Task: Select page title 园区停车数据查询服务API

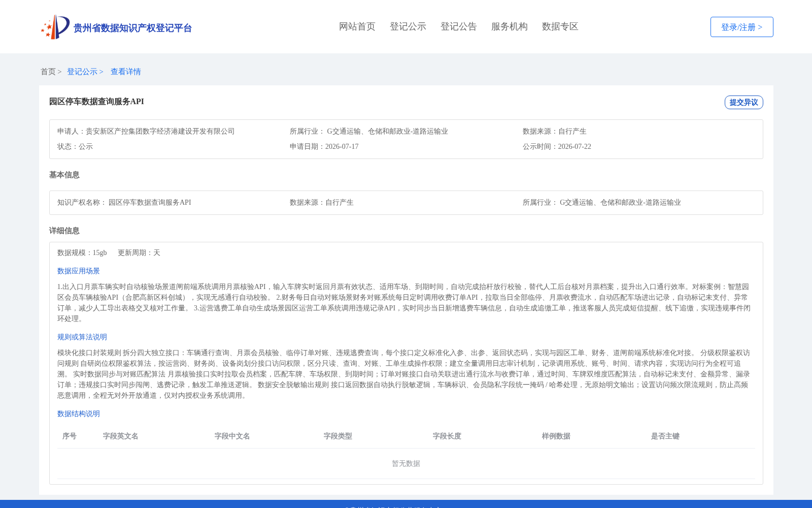Action: pyautogui.click(x=96, y=102)
